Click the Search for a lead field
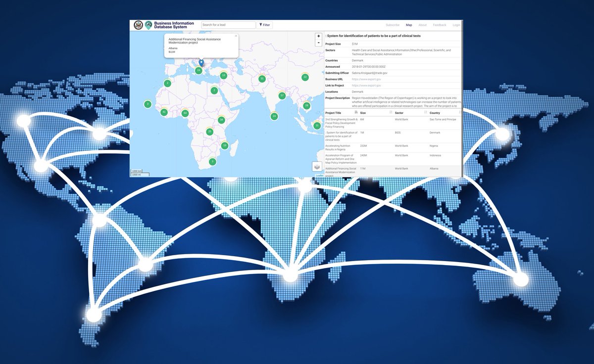 coord(228,25)
